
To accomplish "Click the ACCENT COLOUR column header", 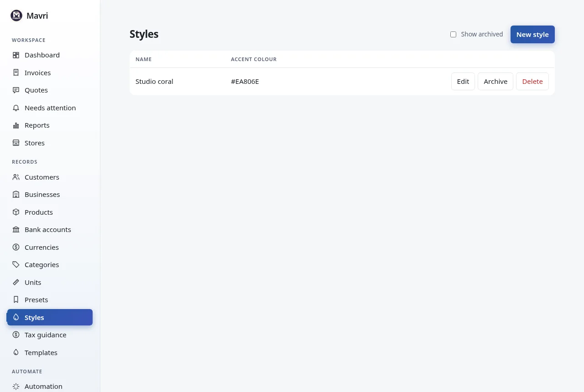I will tap(254, 59).
